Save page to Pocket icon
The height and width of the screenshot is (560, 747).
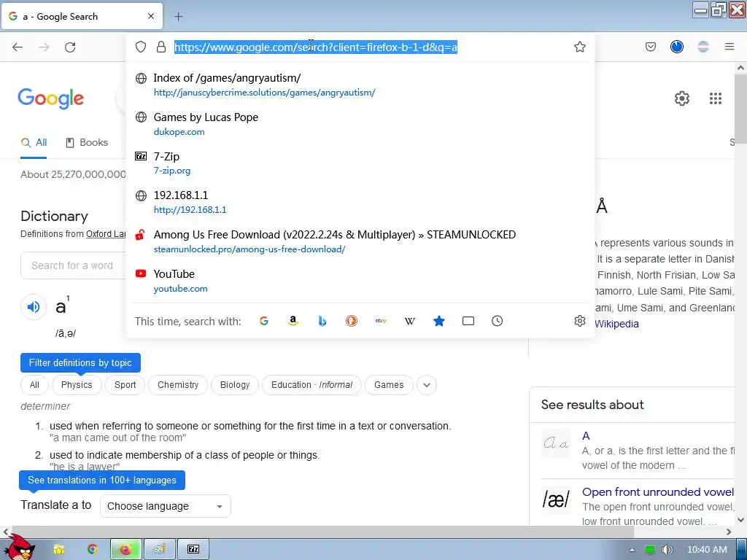650,47
